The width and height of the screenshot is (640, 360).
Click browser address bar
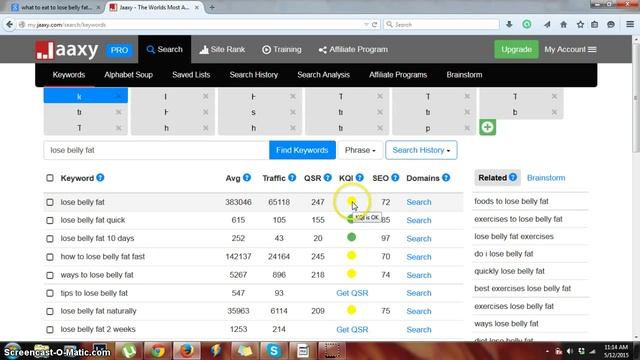192,24
